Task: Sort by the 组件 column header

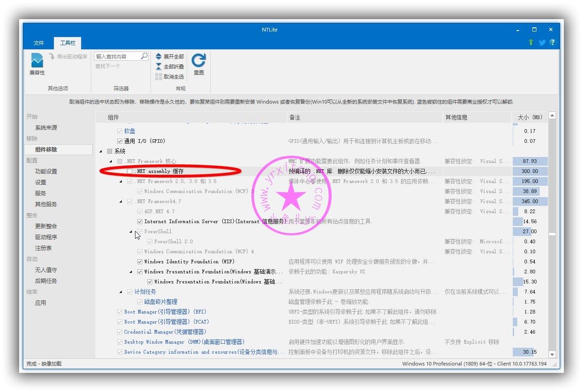Action: pos(191,117)
